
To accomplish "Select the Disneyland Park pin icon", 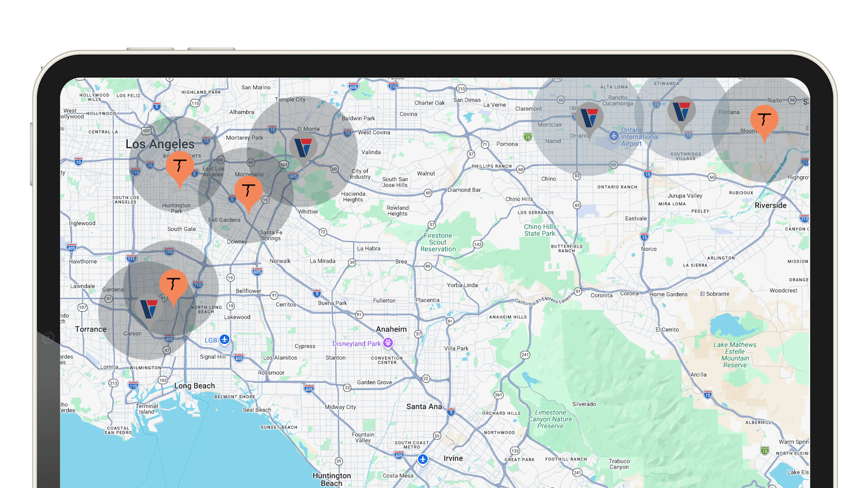I will click(x=388, y=343).
